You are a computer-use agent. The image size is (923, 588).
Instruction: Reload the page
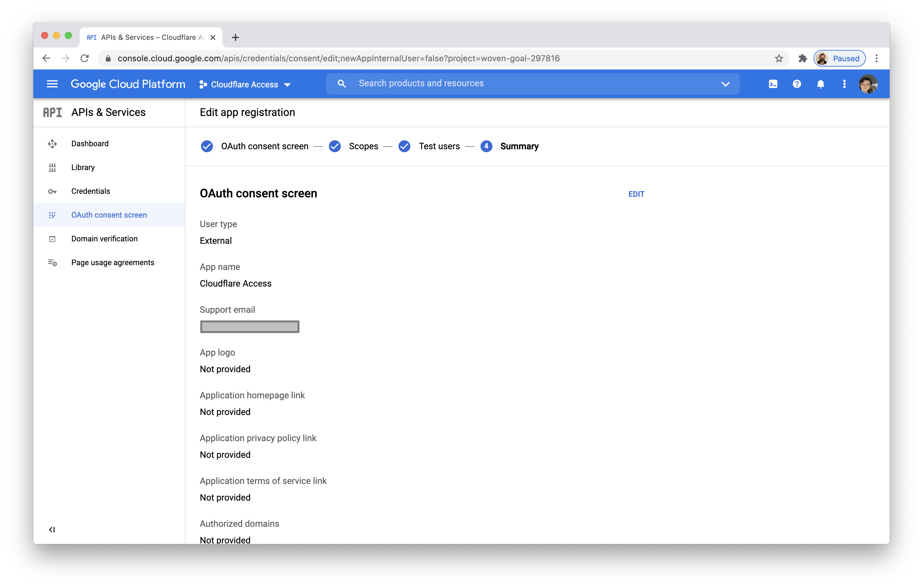(x=85, y=58)
